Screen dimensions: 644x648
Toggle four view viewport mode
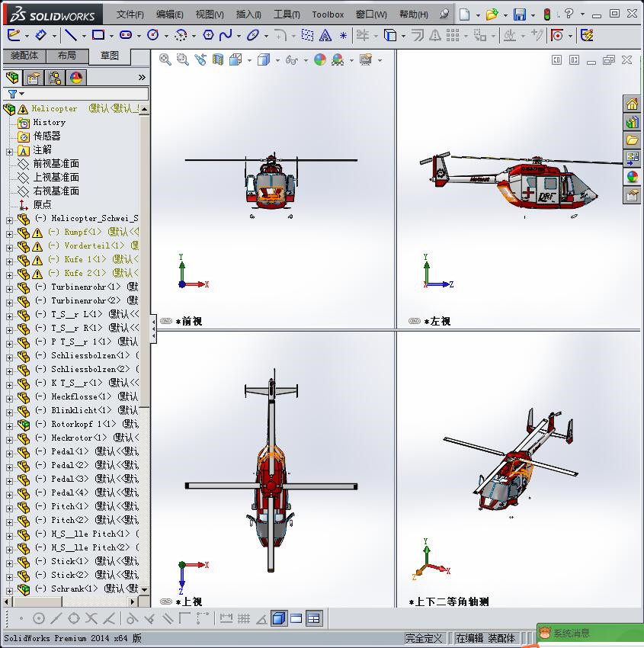click(314, 618)
